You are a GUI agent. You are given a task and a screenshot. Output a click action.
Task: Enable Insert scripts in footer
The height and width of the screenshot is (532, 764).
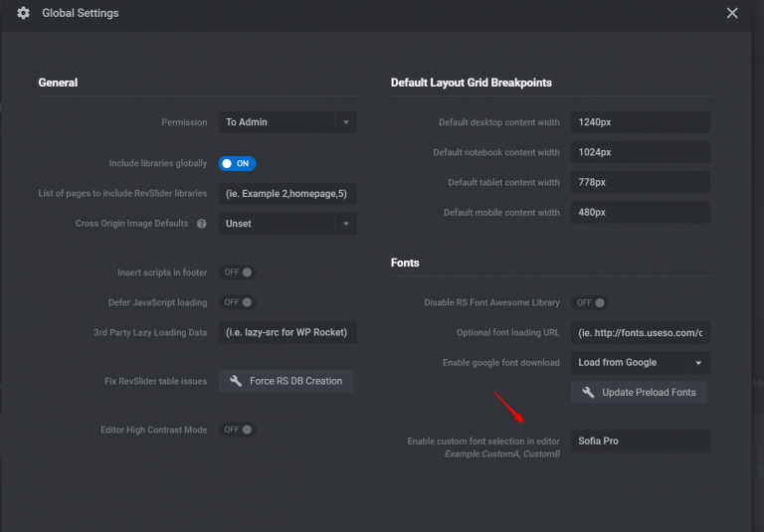(x=238, y=272)
